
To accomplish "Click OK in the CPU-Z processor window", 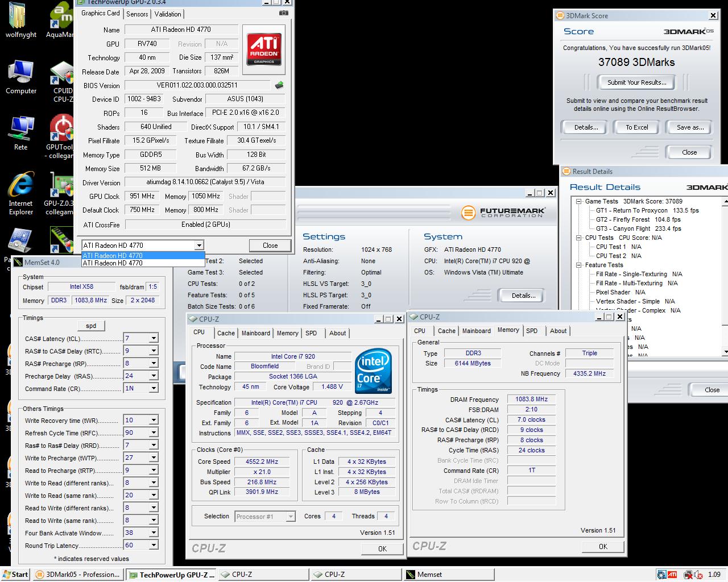I will (x=382, y=548).
